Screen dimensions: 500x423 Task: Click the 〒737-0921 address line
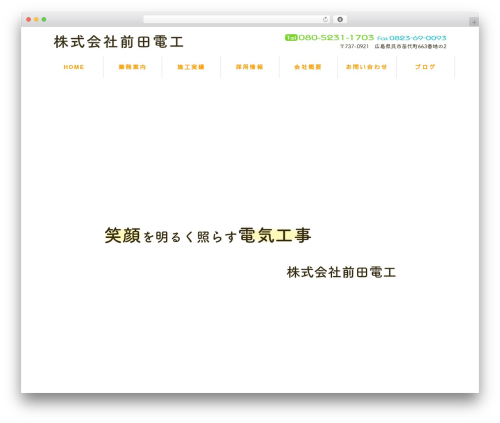coord(393,46)
